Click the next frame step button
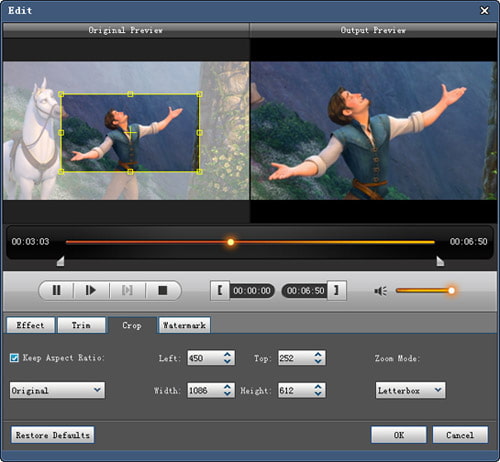Viewport: 500px width, 462px height. [x=127, y=290]
